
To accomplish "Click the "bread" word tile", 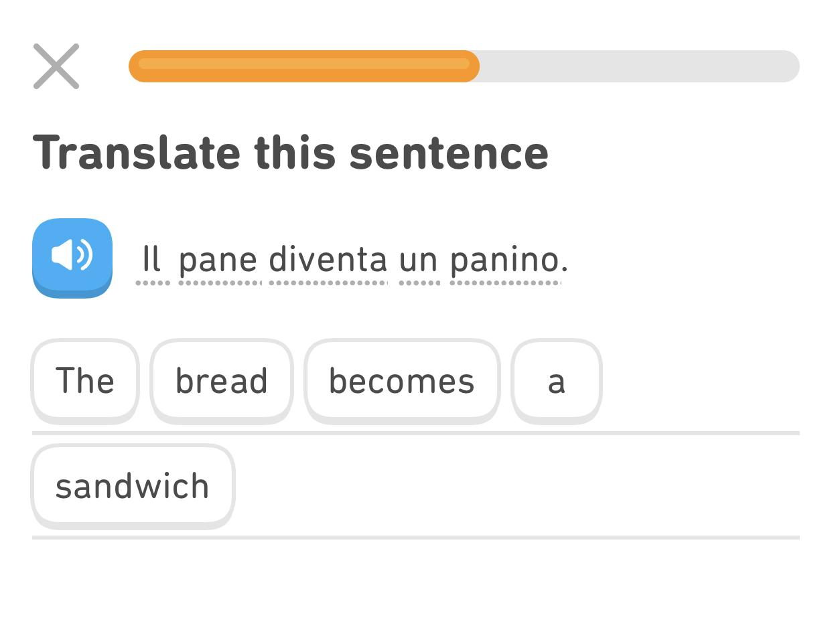I will point(222,381).
